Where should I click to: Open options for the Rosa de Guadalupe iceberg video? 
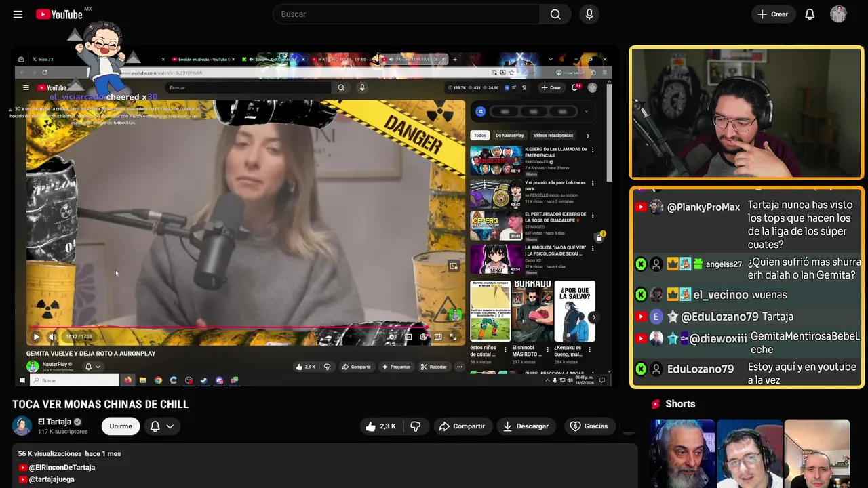point(593,216)
